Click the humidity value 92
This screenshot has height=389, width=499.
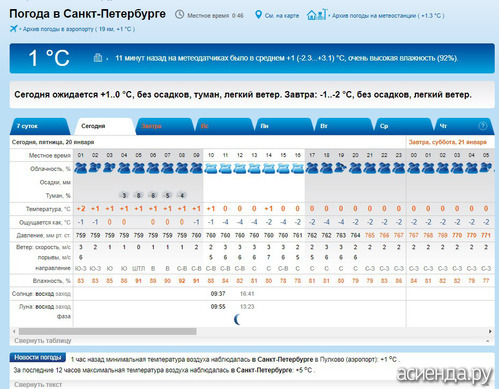[x=182, y=281]
